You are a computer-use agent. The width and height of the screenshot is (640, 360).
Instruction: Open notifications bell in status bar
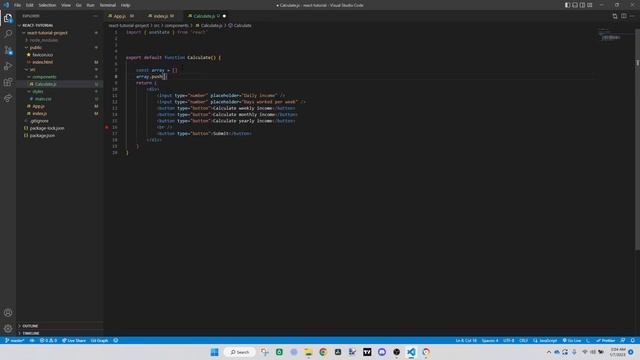point(633,340)
